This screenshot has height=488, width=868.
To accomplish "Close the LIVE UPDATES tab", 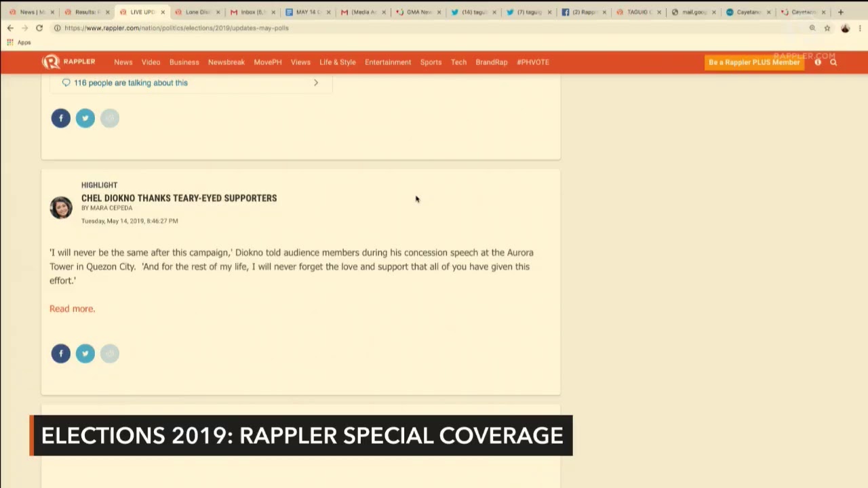I will point(163,12).
